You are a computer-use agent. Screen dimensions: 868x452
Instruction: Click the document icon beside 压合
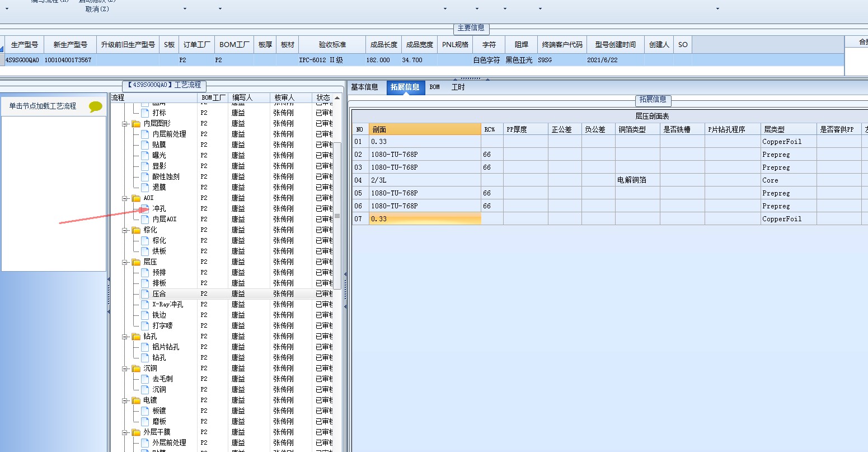[146, 293]
